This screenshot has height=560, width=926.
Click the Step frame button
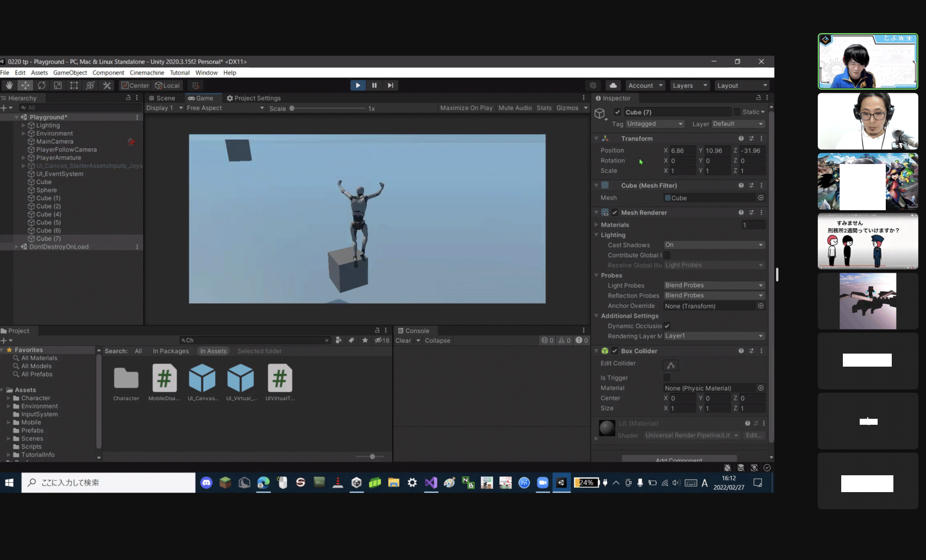coord(390,85)
